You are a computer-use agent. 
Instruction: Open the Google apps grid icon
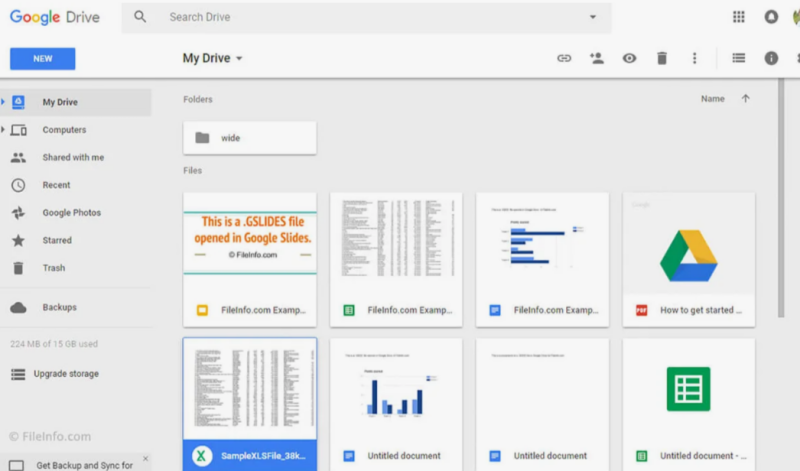(x=739, y=17)
